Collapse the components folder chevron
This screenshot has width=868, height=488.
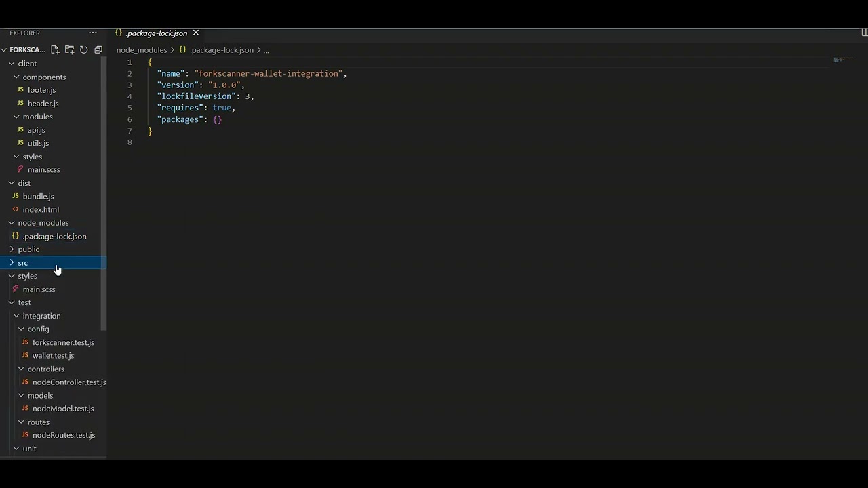click(16, 77)
